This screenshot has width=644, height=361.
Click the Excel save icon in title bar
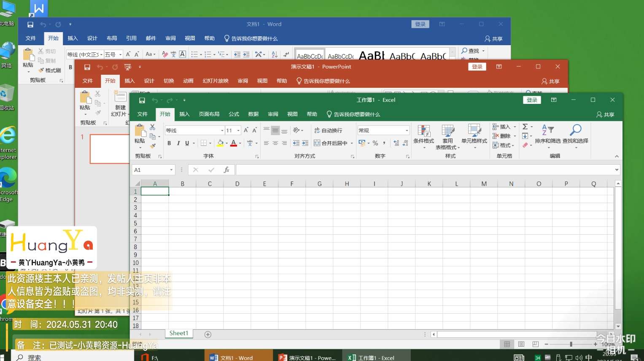point(142,100)
